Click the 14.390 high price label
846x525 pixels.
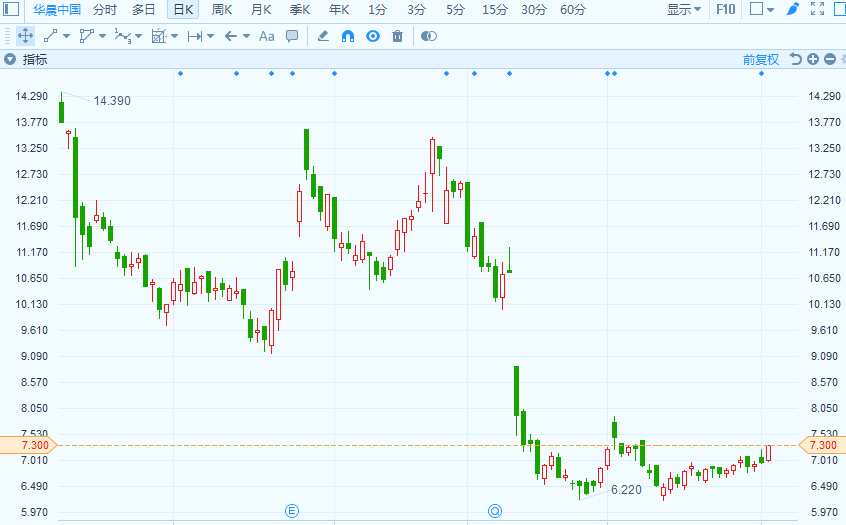coord(112,101)
